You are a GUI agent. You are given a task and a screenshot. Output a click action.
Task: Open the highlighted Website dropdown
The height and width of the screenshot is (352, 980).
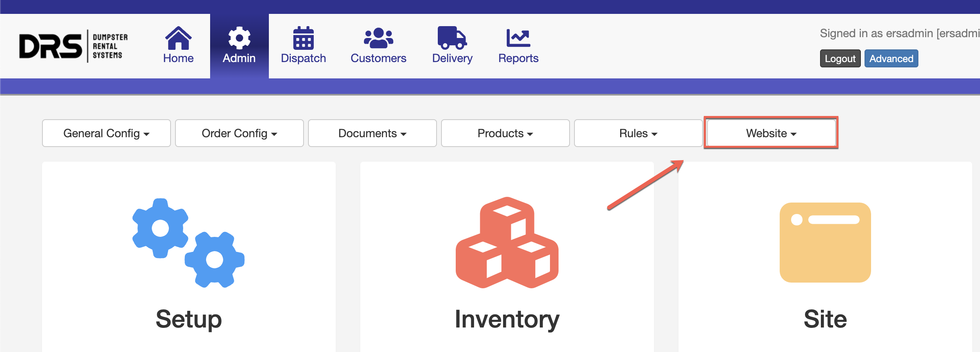pyautogui.click(x=771, y=133)
